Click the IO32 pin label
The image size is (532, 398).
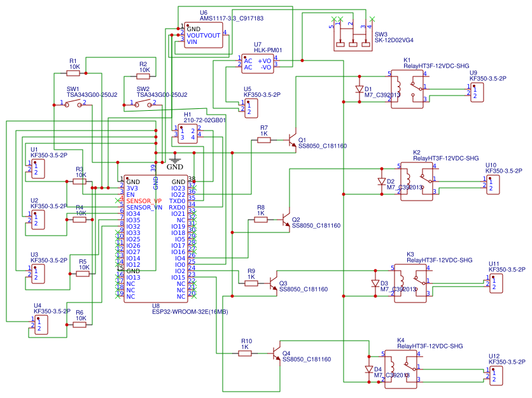(133, 227)
